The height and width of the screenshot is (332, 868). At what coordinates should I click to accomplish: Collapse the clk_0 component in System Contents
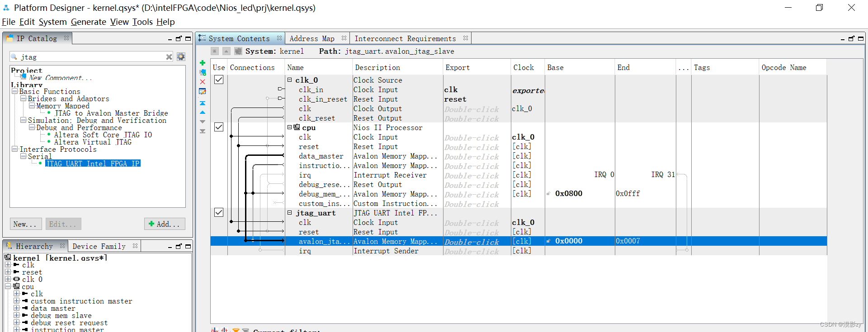tap(290, 79)
